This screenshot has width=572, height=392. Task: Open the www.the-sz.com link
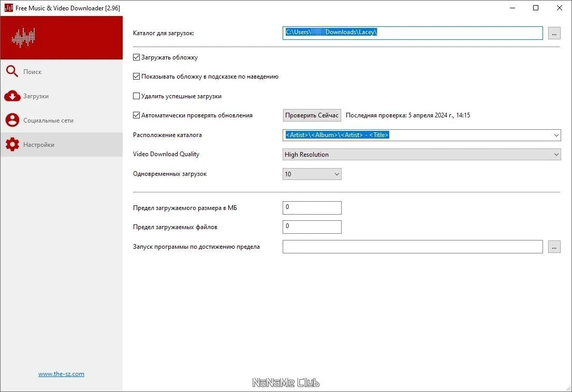[x=61, y=374]
